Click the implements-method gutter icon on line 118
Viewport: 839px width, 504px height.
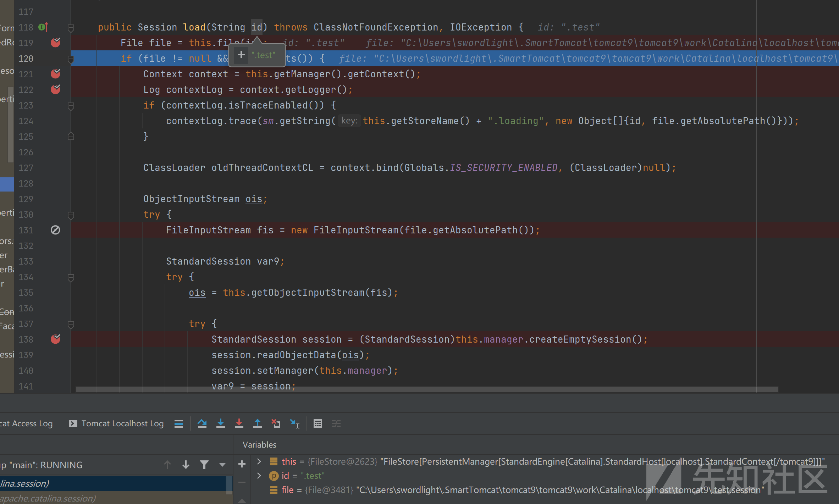click(43, 27)
